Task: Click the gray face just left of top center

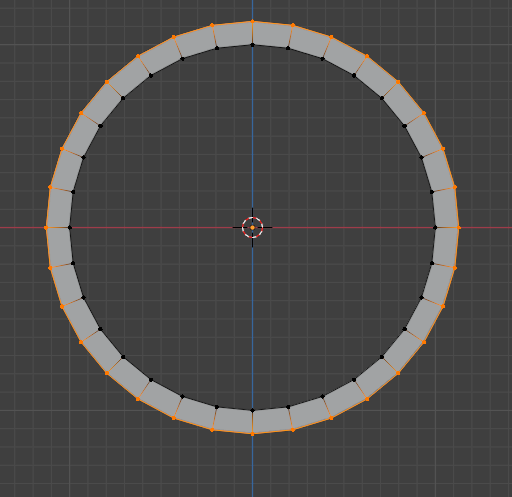Action: click(x=233, y=35)
